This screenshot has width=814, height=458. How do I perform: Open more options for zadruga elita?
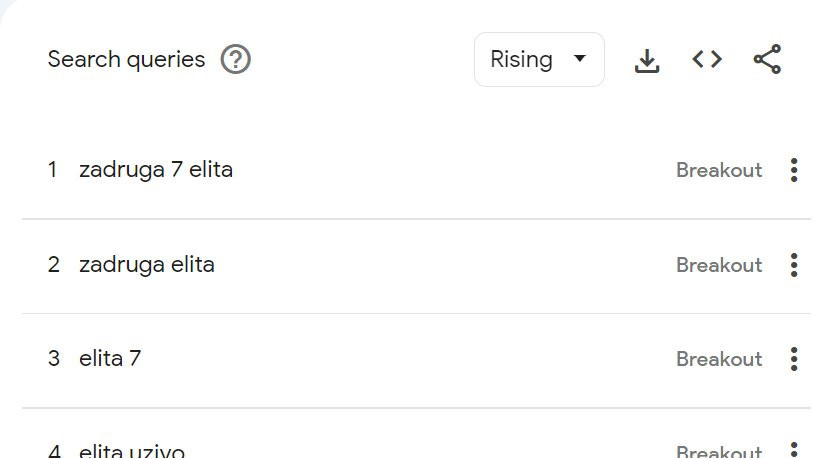[x=794, y=265]
